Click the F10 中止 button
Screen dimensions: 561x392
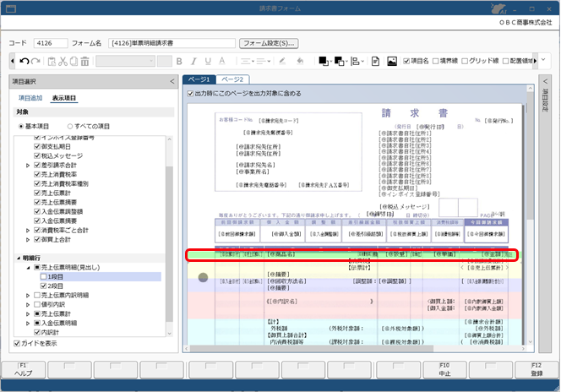(444, 369)
